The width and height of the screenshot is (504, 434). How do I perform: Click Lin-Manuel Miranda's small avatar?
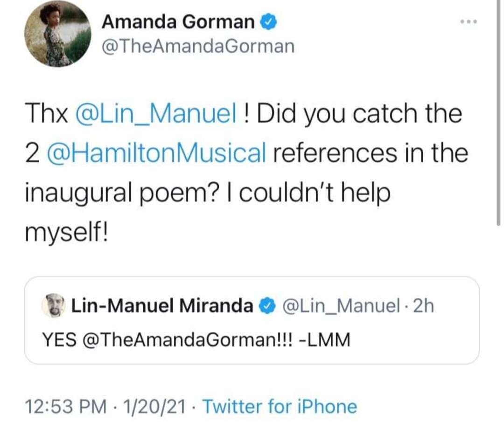pyautogui.click(x=54, y=306)
